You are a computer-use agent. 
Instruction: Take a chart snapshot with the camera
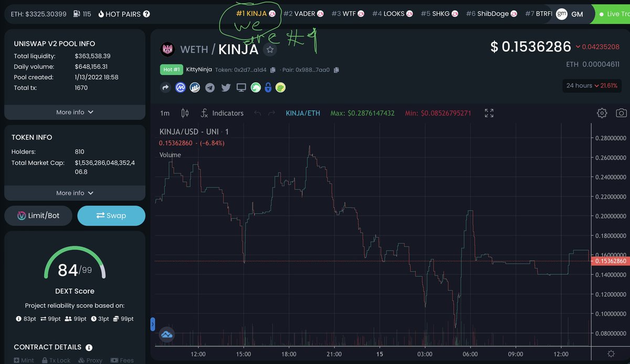click(x=621, y=113)
